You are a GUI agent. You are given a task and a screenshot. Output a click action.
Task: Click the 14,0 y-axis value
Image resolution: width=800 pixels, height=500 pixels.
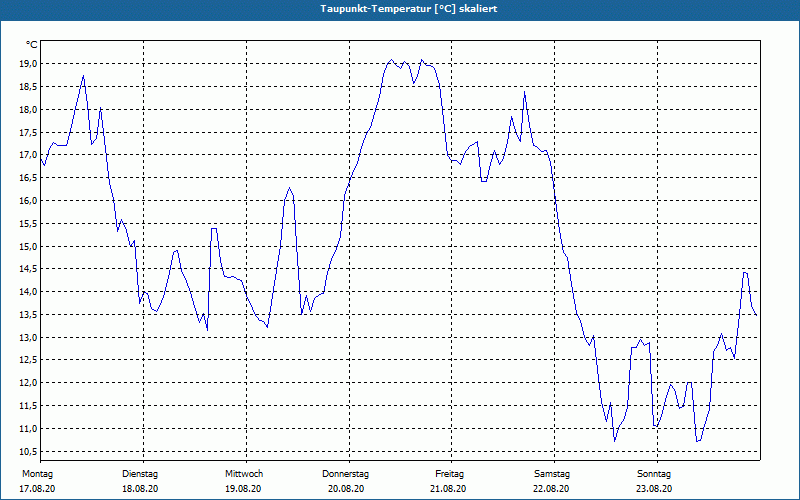[x=29, y=292]
